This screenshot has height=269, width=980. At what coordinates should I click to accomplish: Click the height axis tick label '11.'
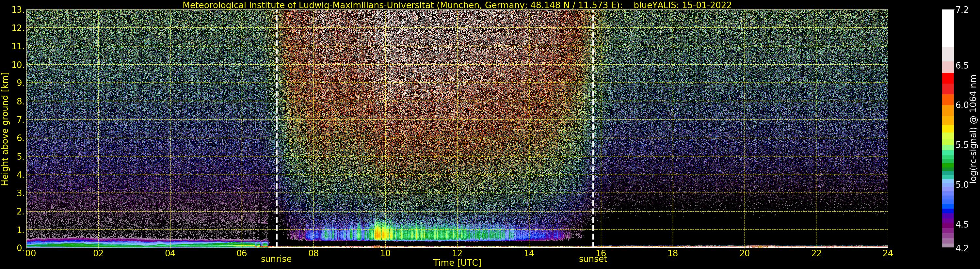click(18, 46)
